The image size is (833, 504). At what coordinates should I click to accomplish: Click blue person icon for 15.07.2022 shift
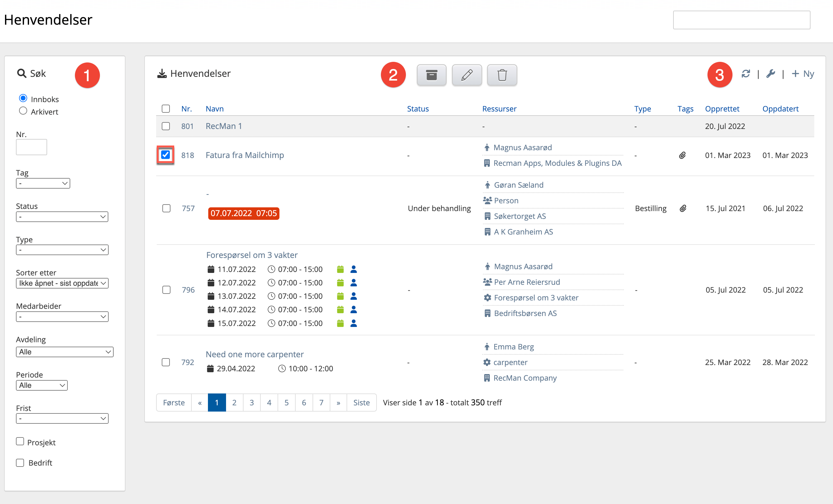(353, 323)
